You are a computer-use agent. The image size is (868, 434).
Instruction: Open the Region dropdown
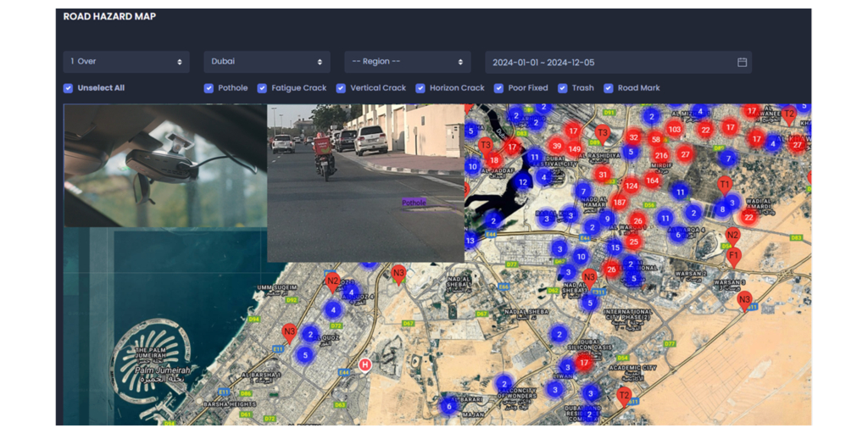point(407,62)
